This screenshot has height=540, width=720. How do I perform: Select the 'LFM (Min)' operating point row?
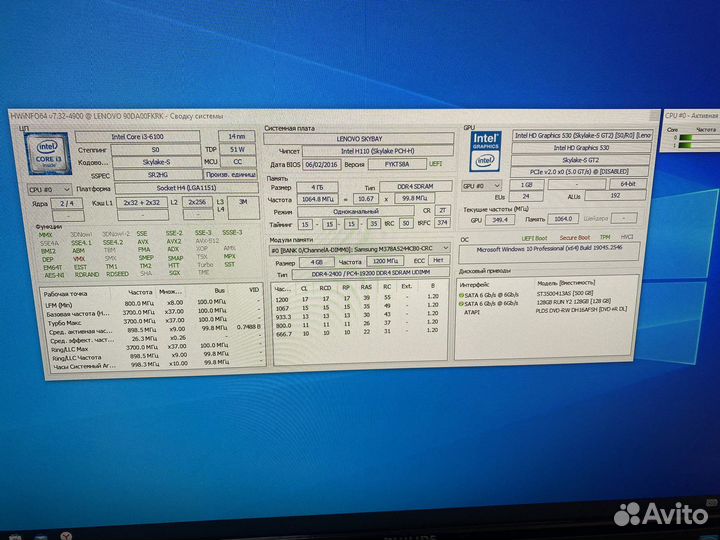pyautogui.click(x=152, y=304)
